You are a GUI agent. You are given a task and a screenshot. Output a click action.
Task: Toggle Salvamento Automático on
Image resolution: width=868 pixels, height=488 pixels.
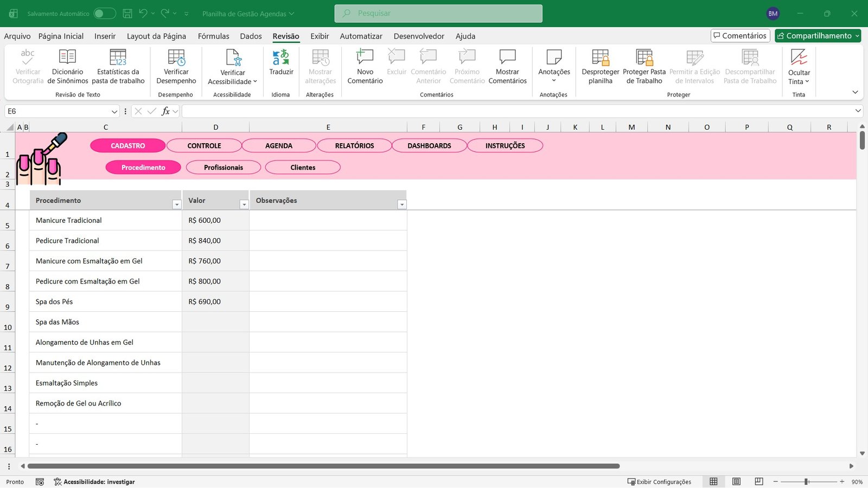(x=105, y=13)
